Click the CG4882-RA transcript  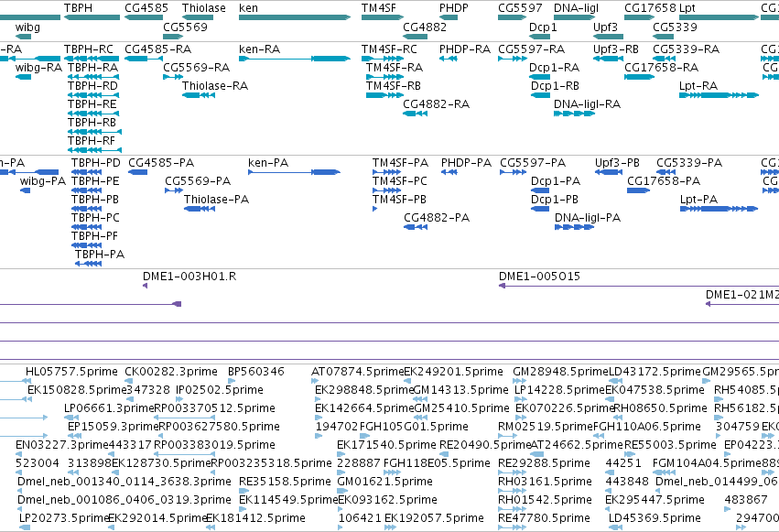click(416, 114)
